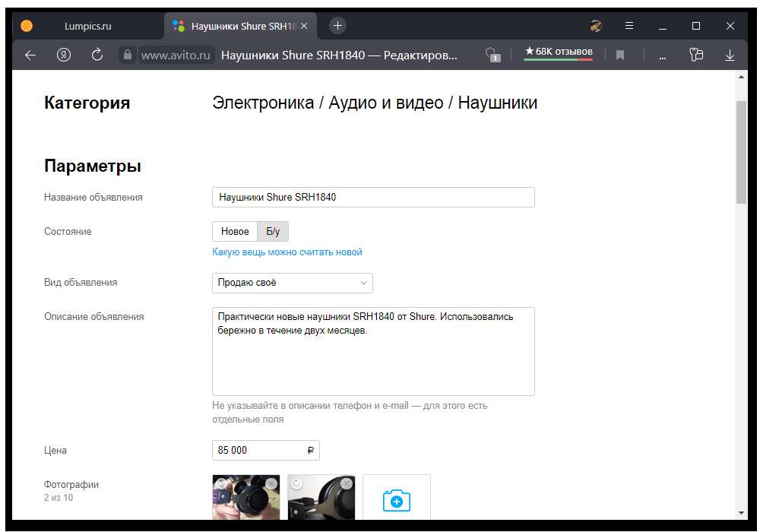Click the 68K отзывов rating badge

point(558,52)
